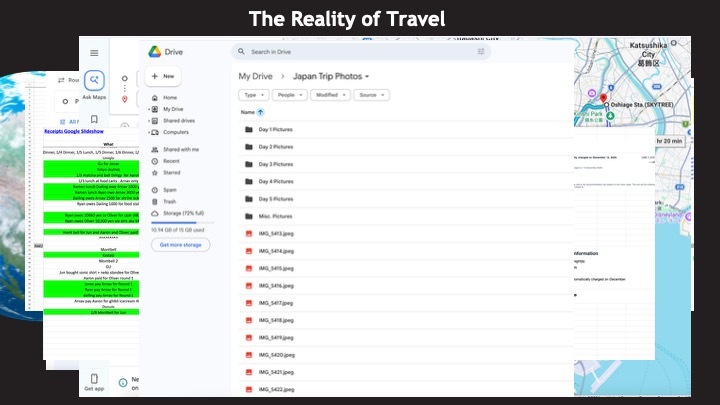Click the Home icon in Drive sidebar

coord(155,98)
